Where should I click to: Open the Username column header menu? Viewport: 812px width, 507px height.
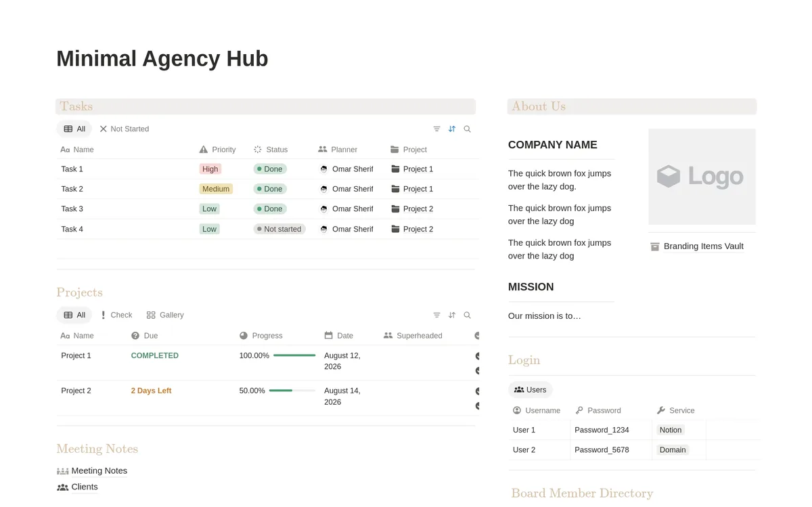point(537,411)
